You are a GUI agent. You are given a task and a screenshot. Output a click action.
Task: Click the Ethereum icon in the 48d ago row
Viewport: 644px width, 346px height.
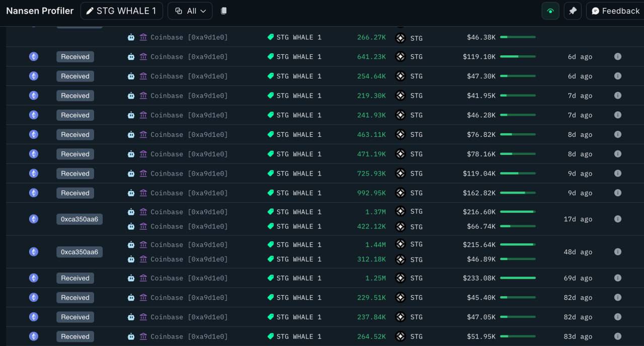(34, 251)
